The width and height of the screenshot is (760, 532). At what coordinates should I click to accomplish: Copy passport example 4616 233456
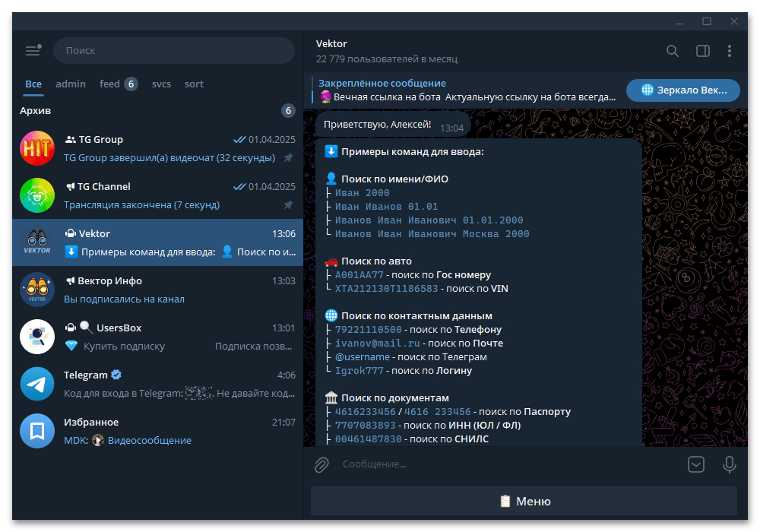pyautogui.click(x=437, y=411)
